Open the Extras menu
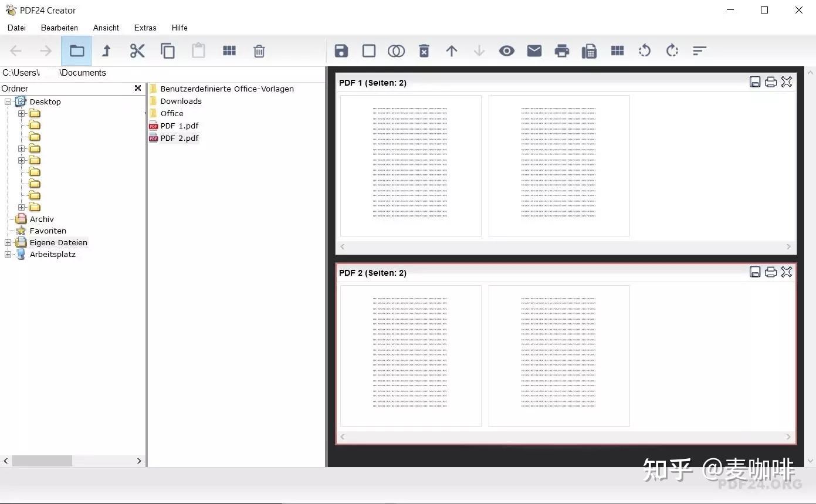 pos(145,28)
